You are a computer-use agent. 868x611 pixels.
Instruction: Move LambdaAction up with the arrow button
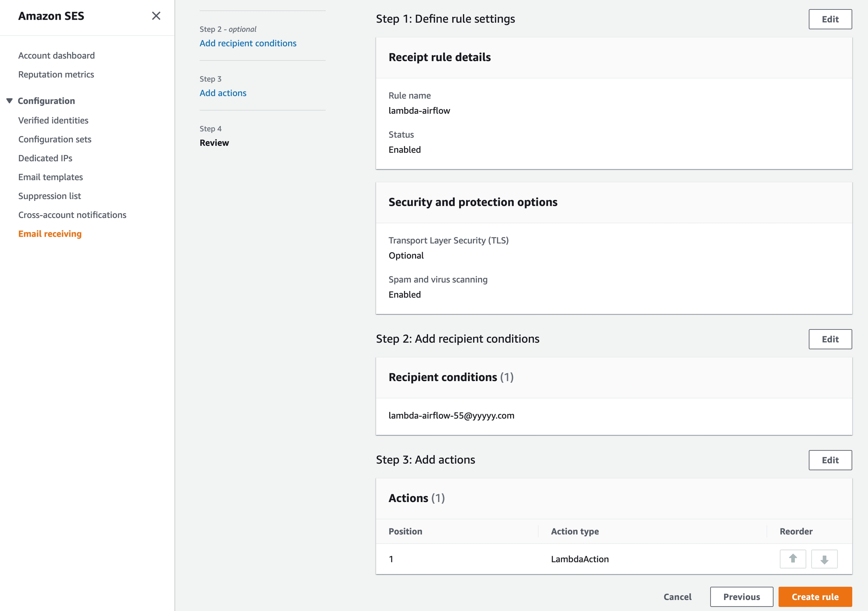(x=793, y=559)
